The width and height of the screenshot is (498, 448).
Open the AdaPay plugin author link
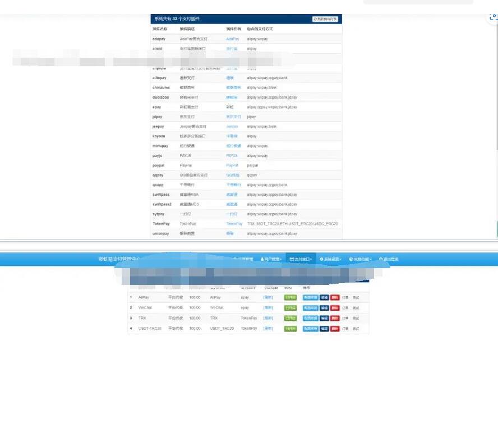tap(232, 39)
